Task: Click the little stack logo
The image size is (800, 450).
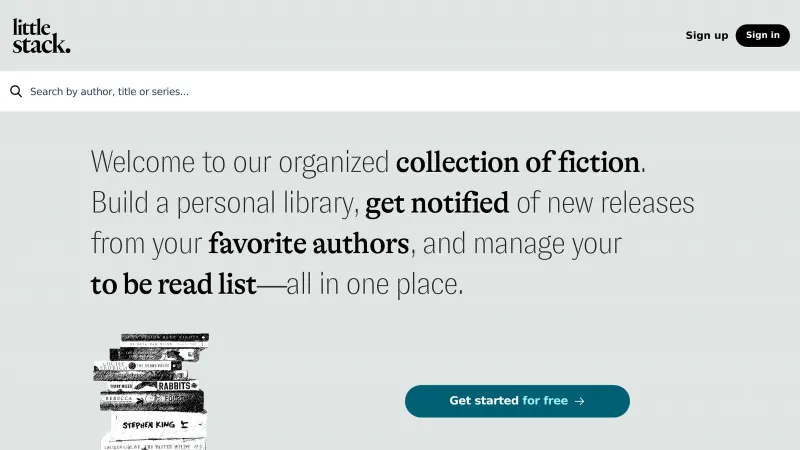Action: 41,36
